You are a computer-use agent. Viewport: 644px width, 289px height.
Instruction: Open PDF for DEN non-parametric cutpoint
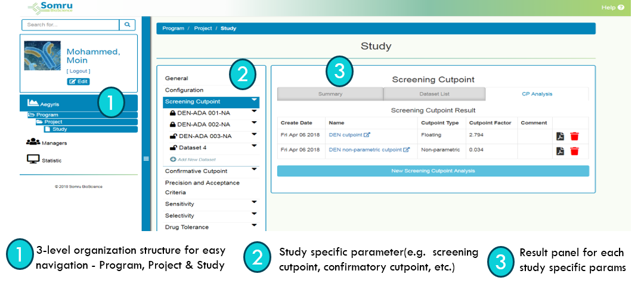[x=560, y=151]
